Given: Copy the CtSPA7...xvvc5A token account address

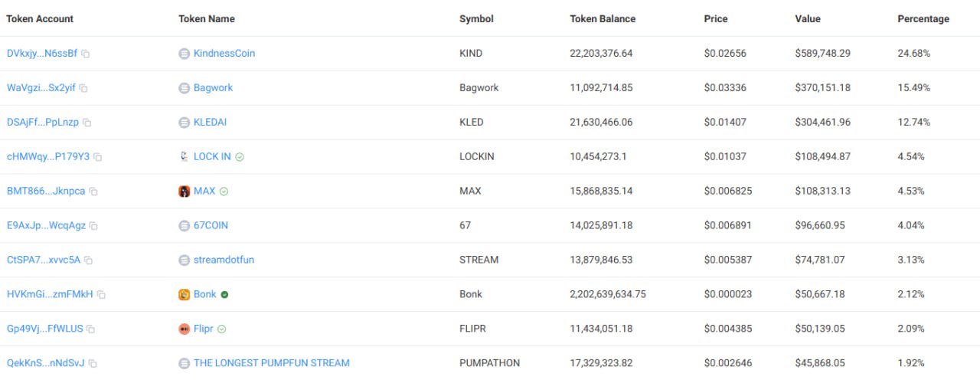Looking at the screenshot, I should (88, 260).
